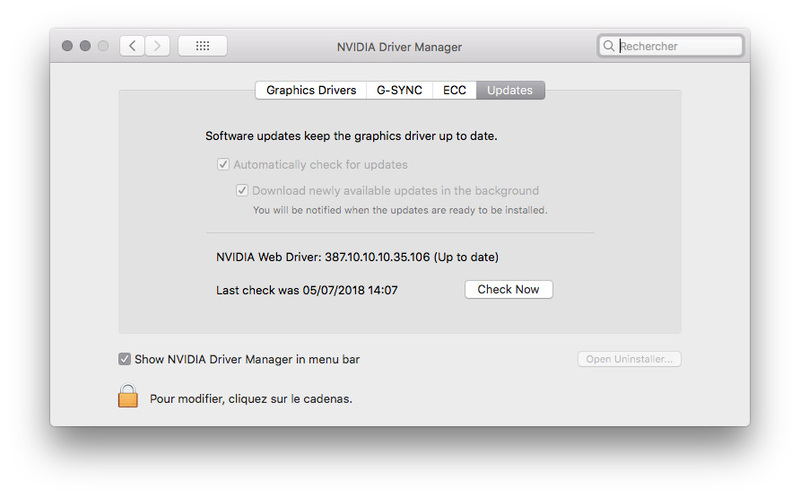
Task: Click the NVIDIA Driver Manager window title
Action: coord(399,47)
